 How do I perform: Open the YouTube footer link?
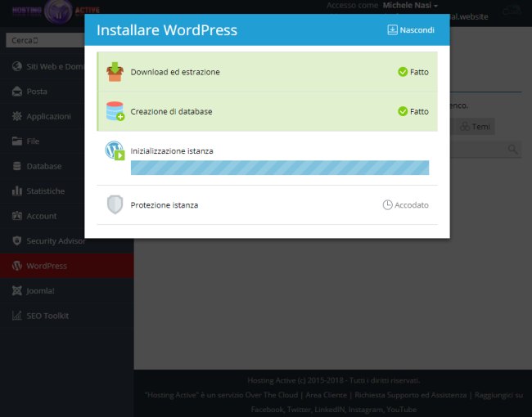pyautogui.click(x=402, y=410)
